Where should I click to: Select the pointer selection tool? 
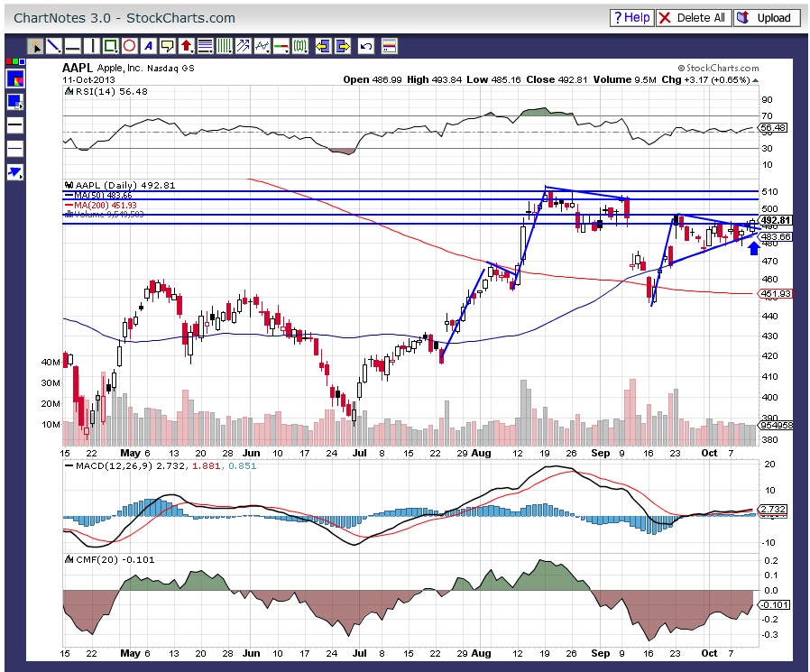35,47
